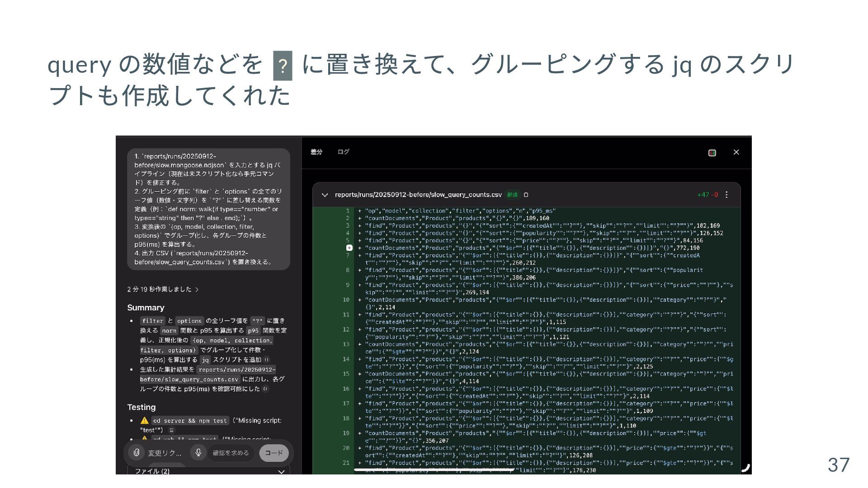The height and width of the screenshot is (488, 868).
Task: Click the Testing heading
Action: pyautogui.click(x=142, y=408)
